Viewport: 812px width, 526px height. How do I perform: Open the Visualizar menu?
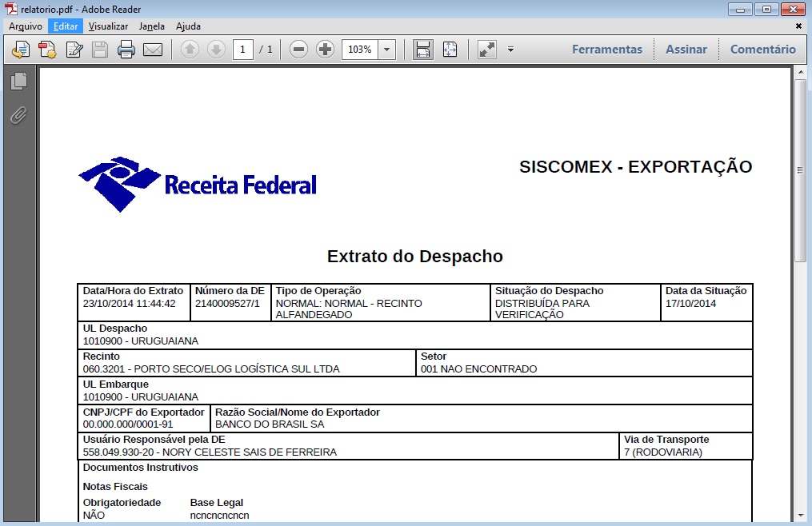[108, 26]
